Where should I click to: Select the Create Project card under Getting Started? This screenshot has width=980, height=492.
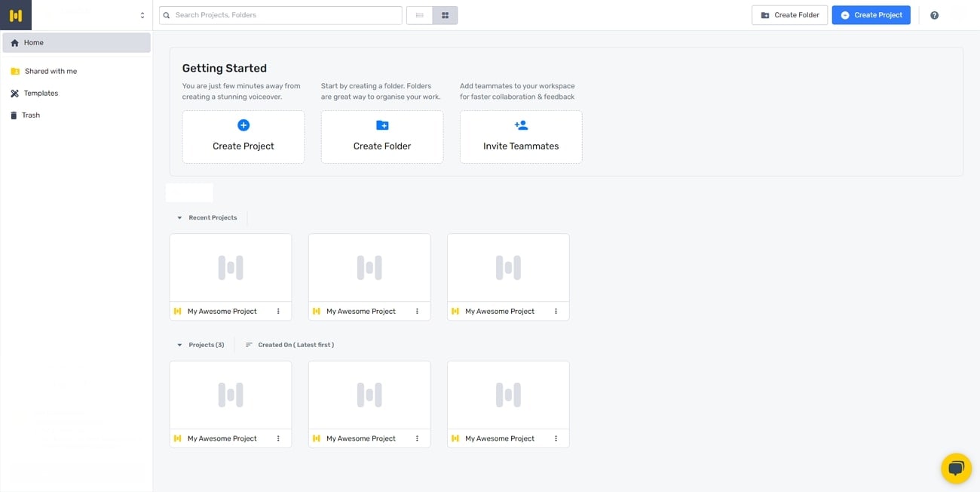[243, 137]
